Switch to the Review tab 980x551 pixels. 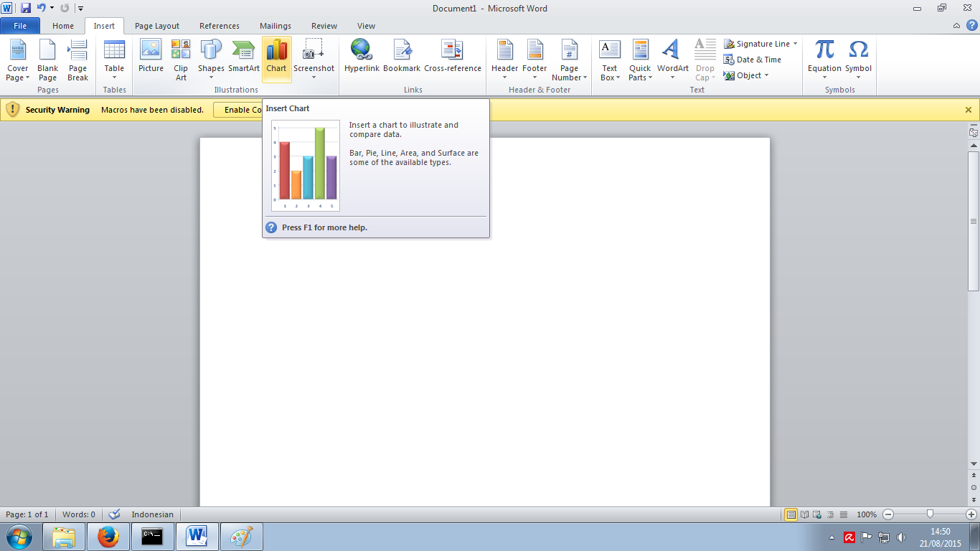pyautogui.click(x=324, y=26)
